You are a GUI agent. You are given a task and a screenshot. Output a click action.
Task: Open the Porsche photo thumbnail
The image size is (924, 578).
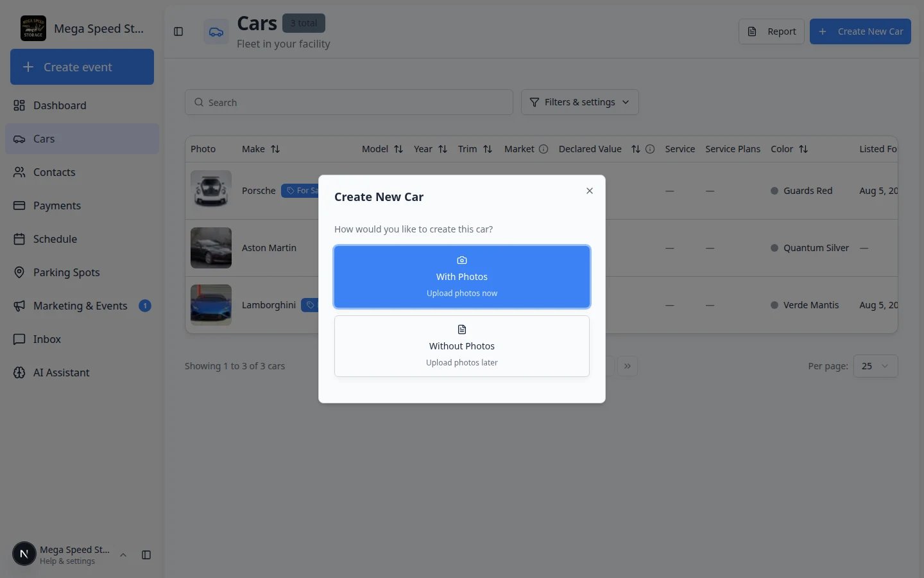(x=211, y=191)
